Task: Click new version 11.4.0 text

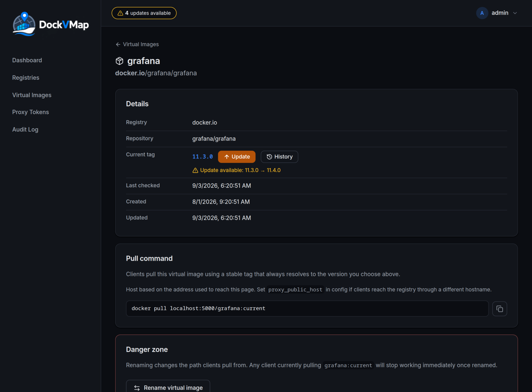Action: [x=274, y=170]
